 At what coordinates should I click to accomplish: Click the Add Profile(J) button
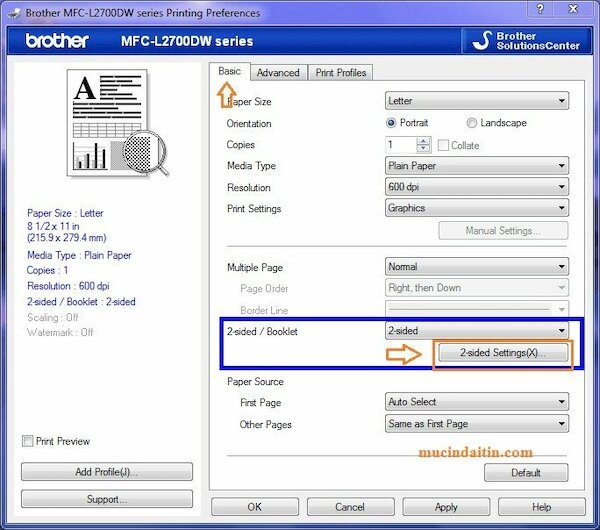[107, 472]
